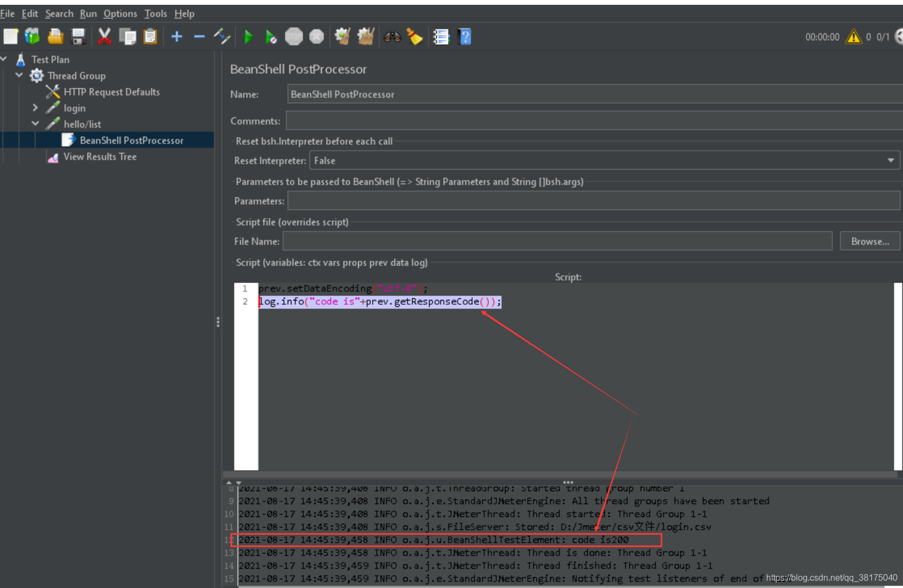Screen dimensions: 903x588
Task: Open the Run menu
Action: (x=88, y=13)
